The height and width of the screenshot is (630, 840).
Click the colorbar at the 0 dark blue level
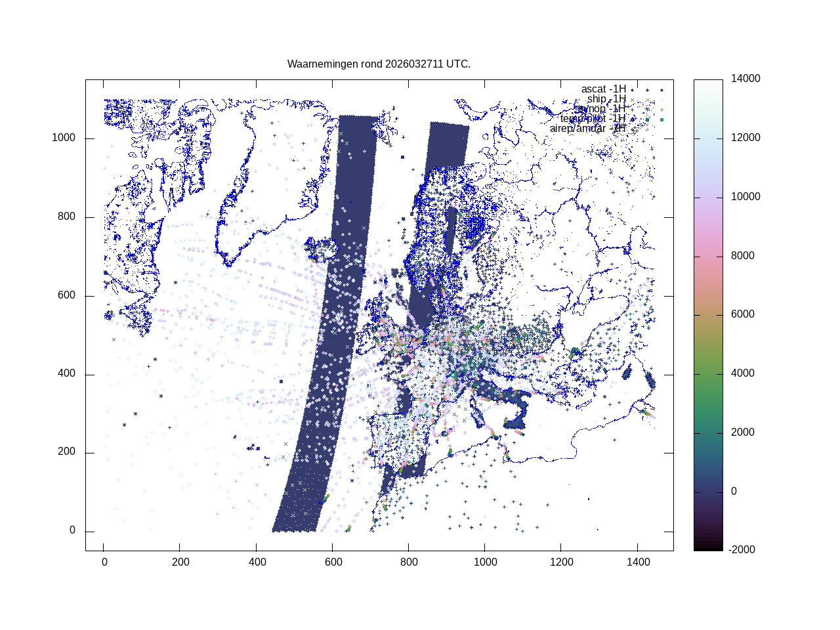708,492
